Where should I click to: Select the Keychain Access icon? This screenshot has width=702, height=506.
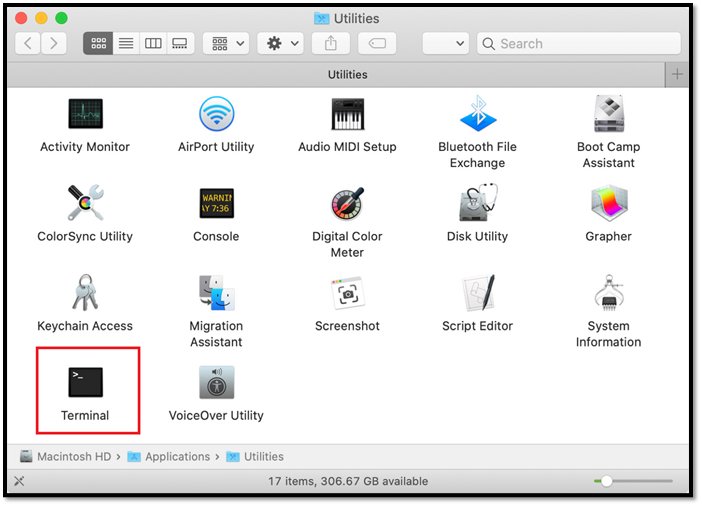point(85,292)
